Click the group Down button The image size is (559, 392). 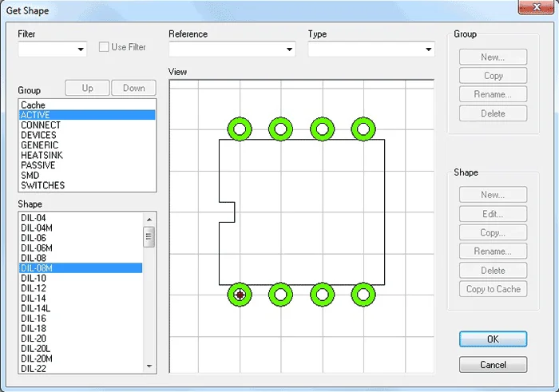133,88
